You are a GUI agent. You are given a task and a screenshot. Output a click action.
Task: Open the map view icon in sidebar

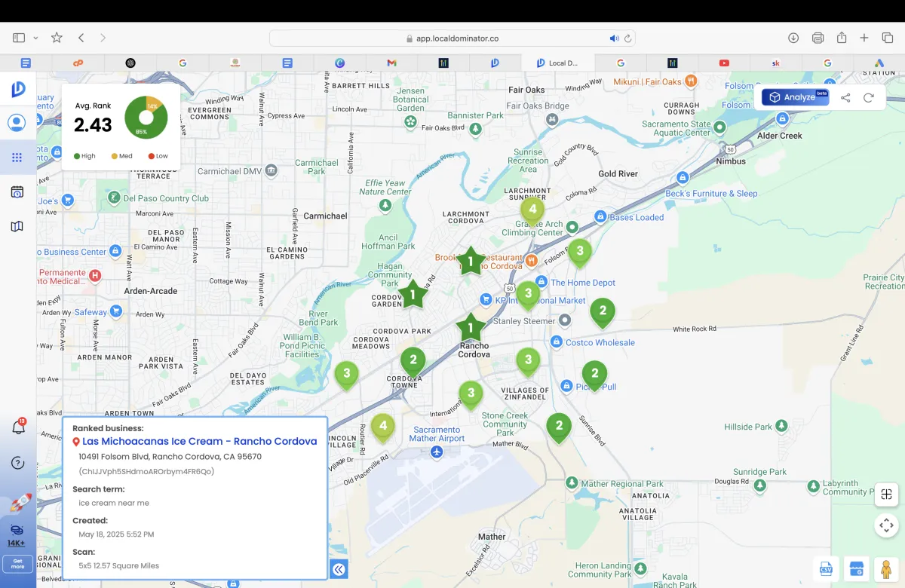pos(17,226)
